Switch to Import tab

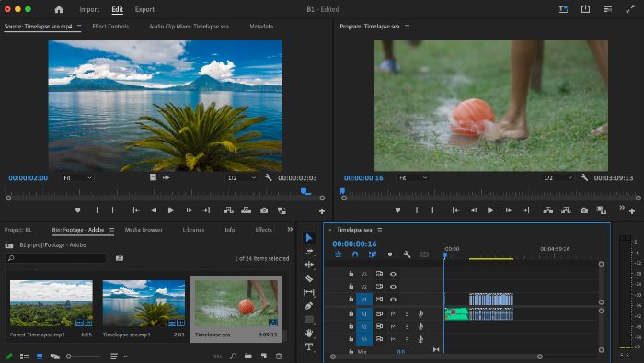[x=89, y=9]
